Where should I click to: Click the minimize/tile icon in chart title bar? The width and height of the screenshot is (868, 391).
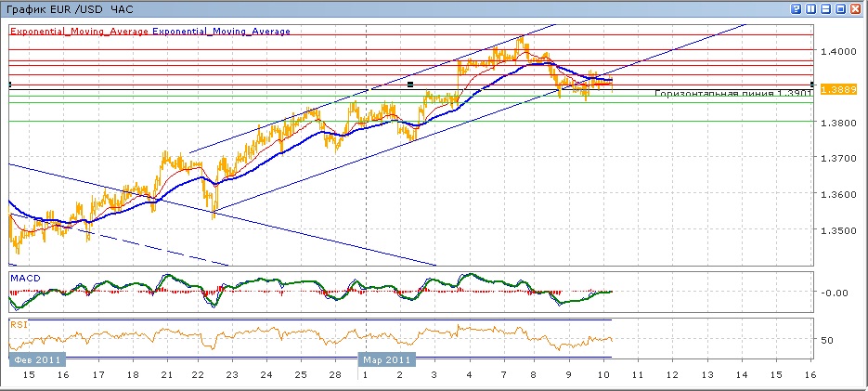[x=825, y=7]
